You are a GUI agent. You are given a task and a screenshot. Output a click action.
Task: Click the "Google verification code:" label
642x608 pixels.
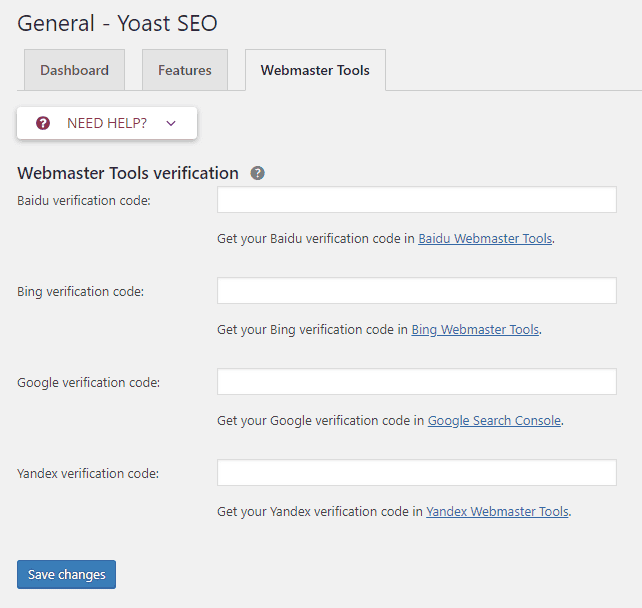[x=88, y=383]
